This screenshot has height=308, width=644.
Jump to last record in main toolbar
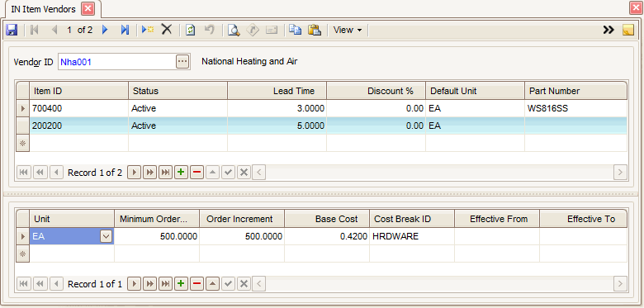pyautogui.click(x=125, y=30)
